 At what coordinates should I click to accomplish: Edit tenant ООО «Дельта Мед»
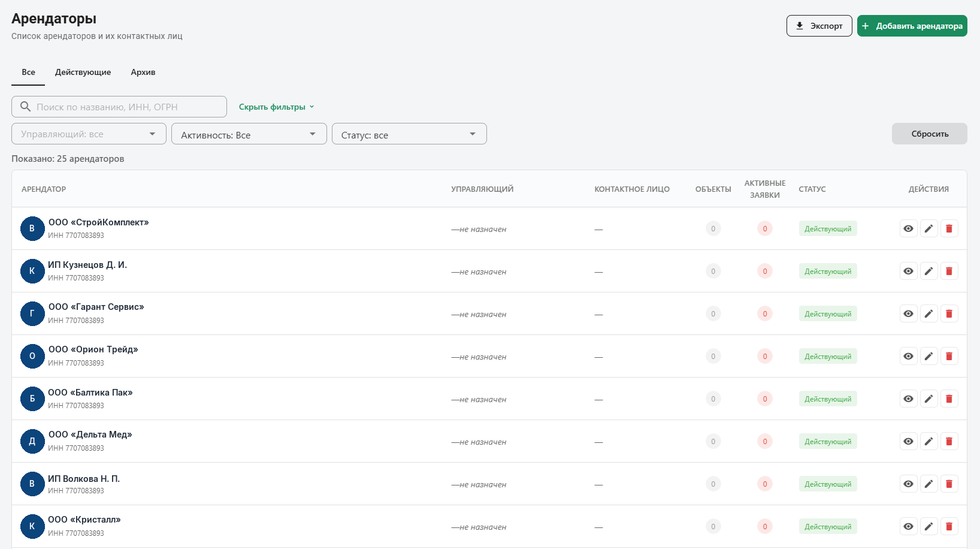[928, 441]
